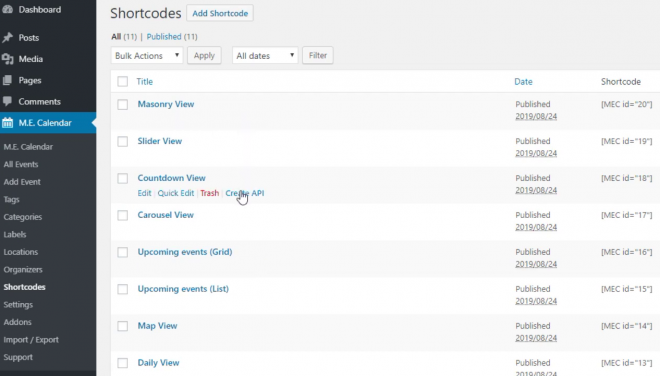
Task: Open the Media menu item
Action: tap(30, 59)
